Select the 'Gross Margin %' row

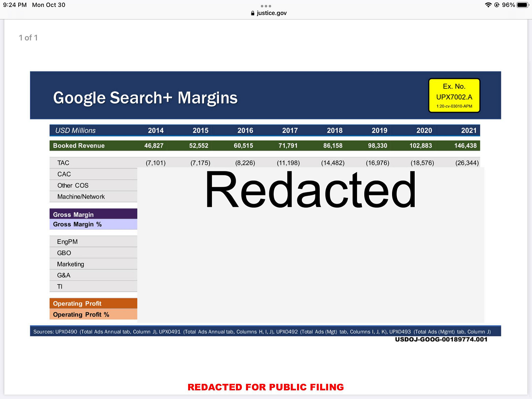coord(94,224)
